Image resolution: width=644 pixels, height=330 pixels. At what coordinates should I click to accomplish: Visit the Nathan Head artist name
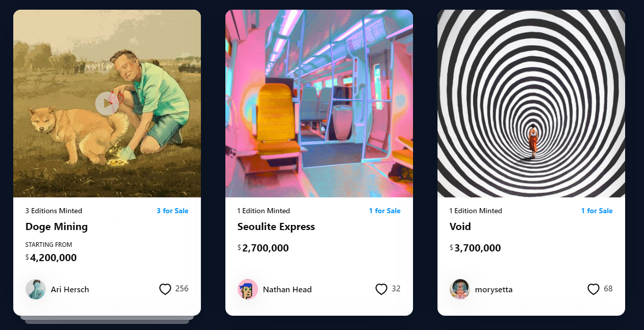[x=287, y=289]
